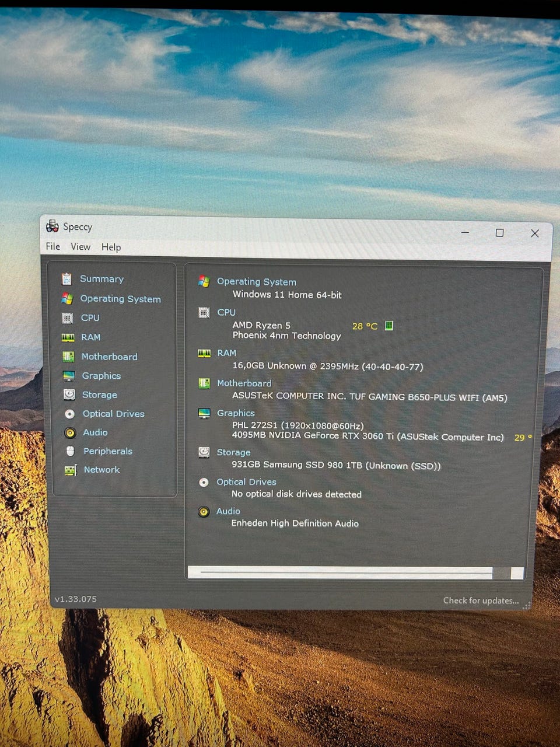Viewport: 560px width, 747px height.
Task: Open Network section in sidebar
Action: 101,470
